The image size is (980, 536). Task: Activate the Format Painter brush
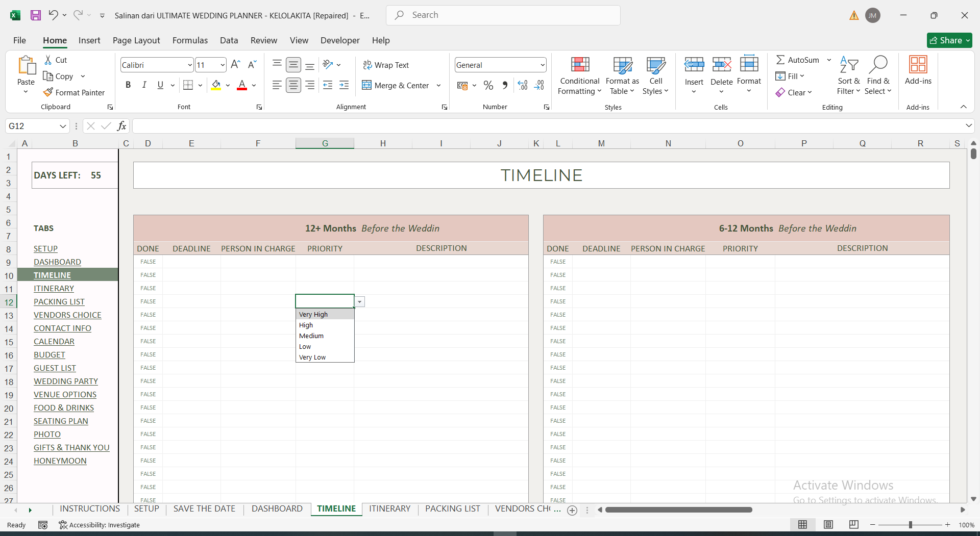pos(74,92)
